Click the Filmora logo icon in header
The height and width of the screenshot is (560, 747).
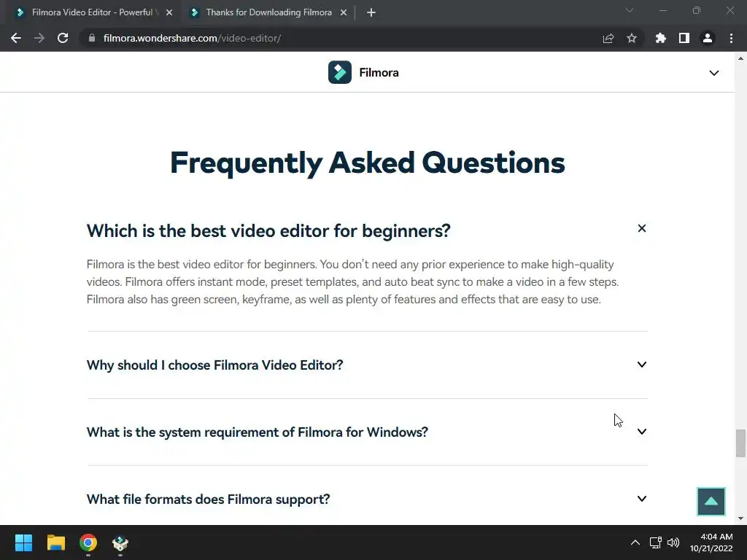click(x=340, y=72)
